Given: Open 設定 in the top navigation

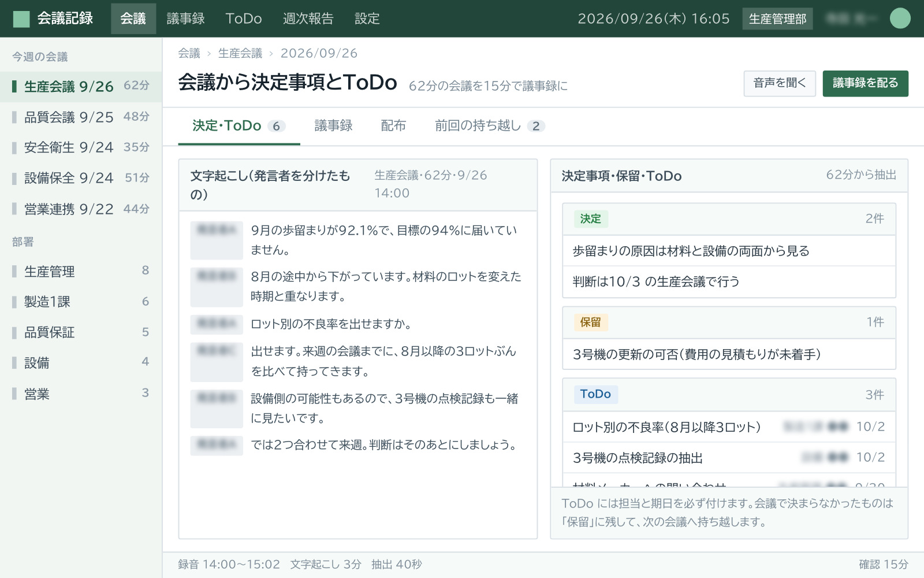Looking at the screenshot, I should click(x=367, y=18).
